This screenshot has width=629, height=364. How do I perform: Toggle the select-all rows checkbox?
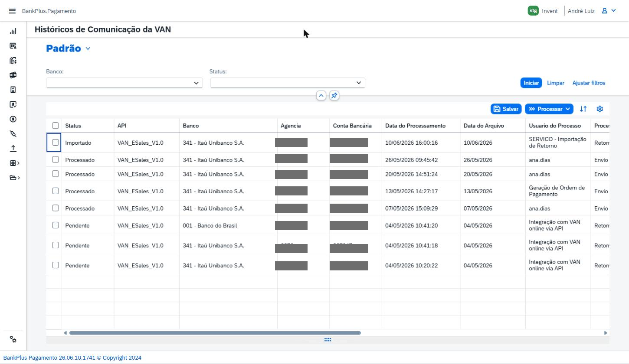coord(56,126)
